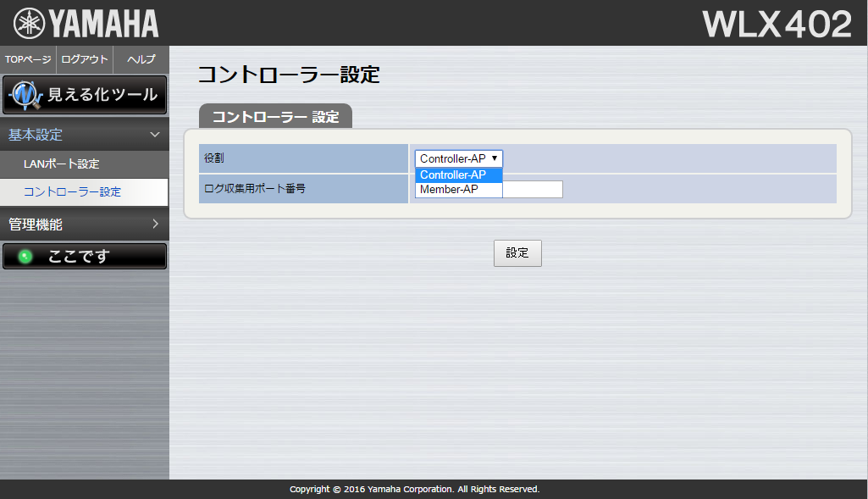Select コントローラー設定 in the sidebar menu

click(72, 191)
